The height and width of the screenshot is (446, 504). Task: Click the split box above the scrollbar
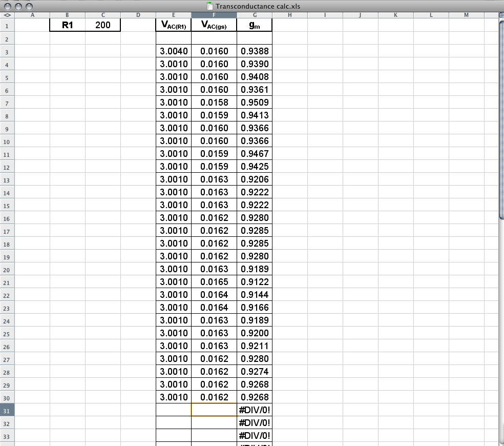[501, 15]
